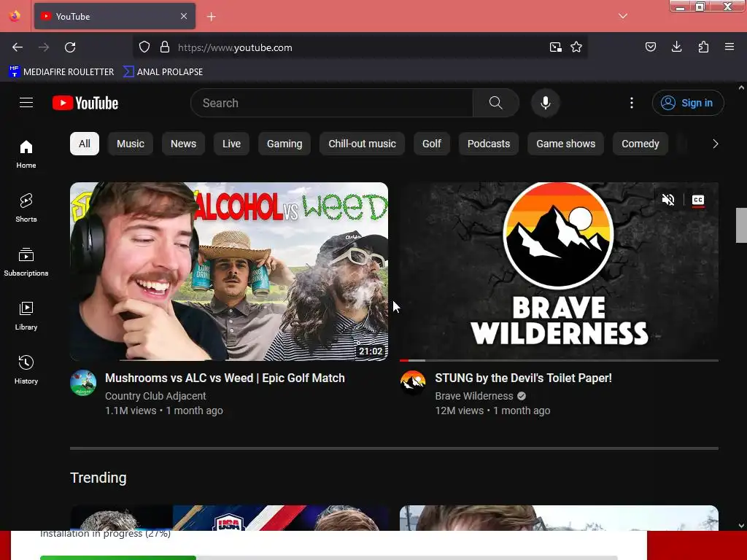The width and height of the screenshot is (747, 560).
Task: Click the YouTube logo
Action: (x=85, y=103)
